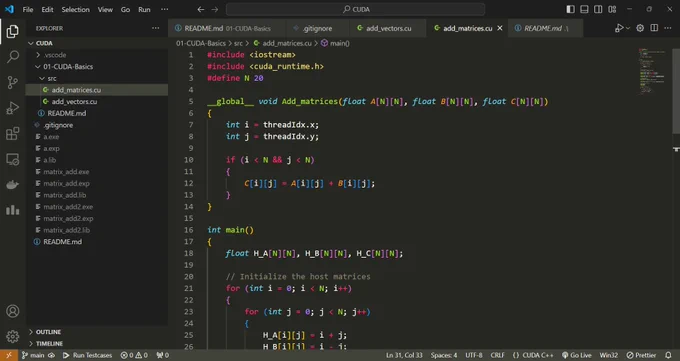Open matrix_add2.lib in the explorer
This screenshot has height=361, width=680.
pos(97,230)
